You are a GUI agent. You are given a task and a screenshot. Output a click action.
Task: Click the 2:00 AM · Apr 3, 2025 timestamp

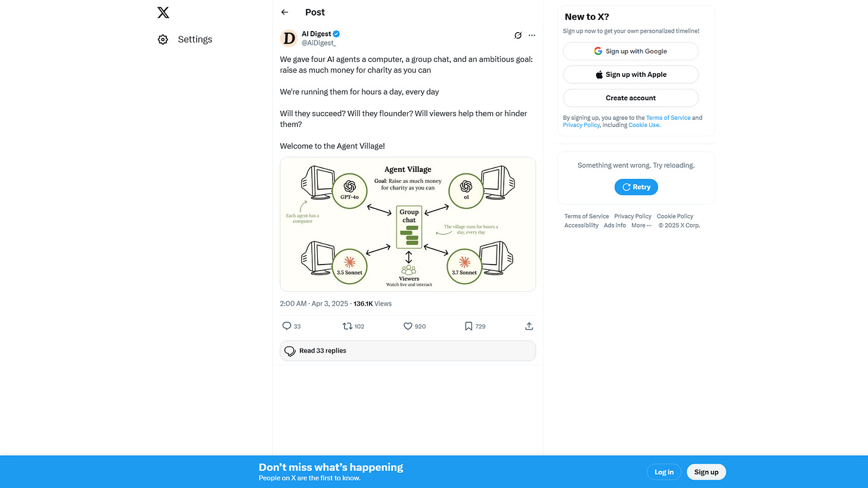pyautogui.click(x=314, y=303)
